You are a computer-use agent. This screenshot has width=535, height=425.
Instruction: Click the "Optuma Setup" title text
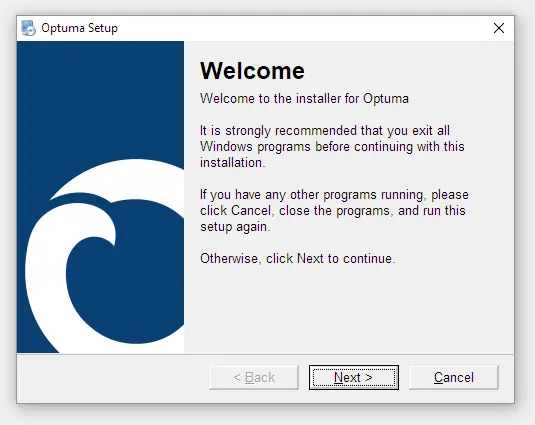click(79, 28)
